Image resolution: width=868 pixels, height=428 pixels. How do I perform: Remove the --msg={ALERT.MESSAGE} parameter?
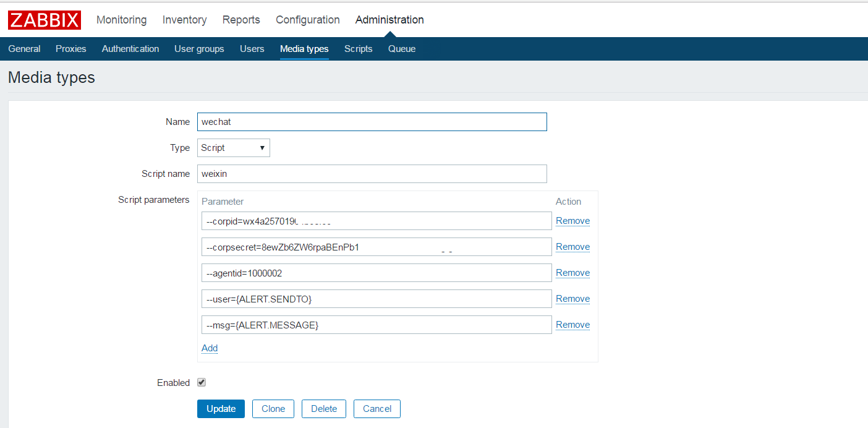[572, 325]
